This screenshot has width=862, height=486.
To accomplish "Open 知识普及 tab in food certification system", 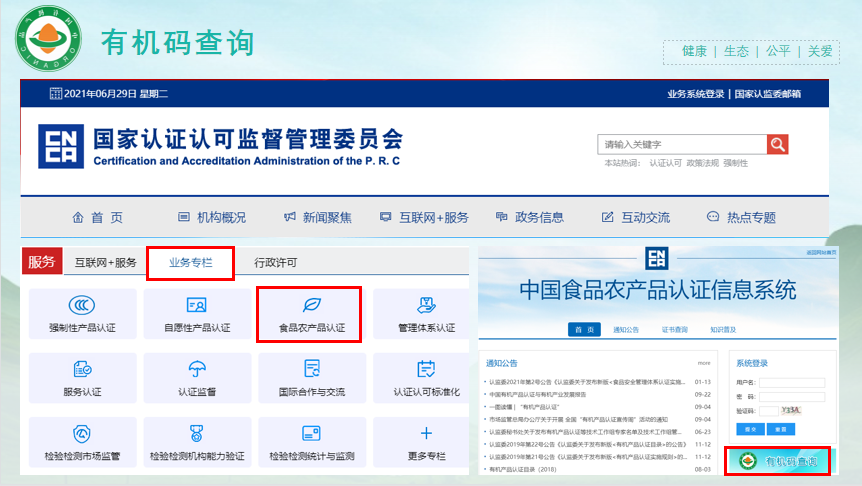I will tap(723, 329).
